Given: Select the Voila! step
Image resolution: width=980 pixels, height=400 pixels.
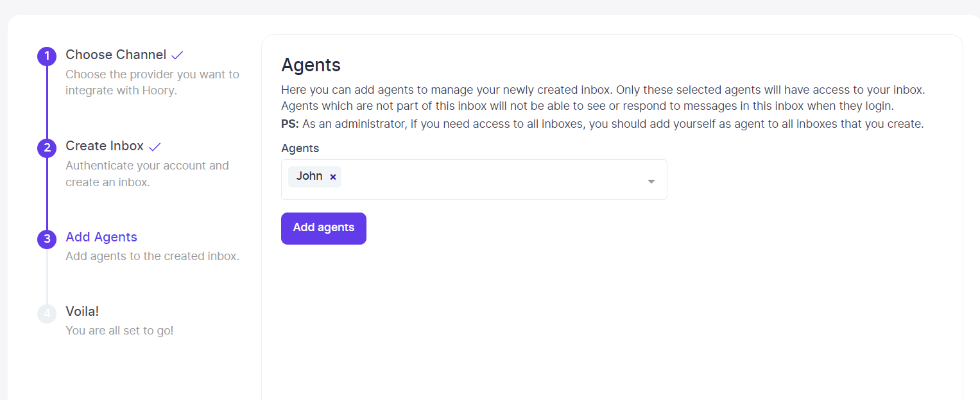Looking at the screenshot, I should click(x=82, y=311).
